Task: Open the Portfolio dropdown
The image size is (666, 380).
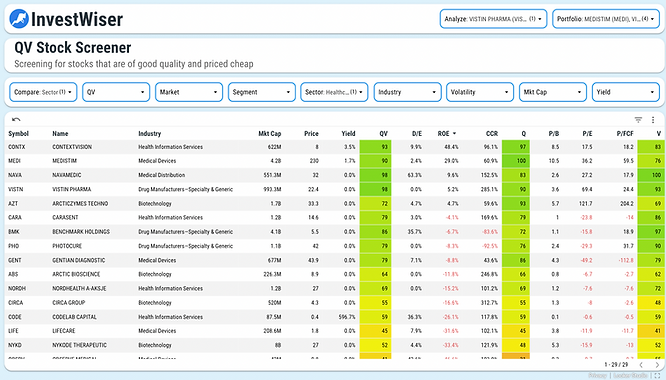Action: point(606,19)
